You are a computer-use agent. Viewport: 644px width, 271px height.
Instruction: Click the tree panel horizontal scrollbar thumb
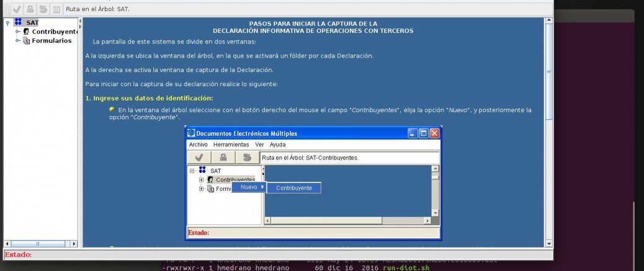point(38,244)
